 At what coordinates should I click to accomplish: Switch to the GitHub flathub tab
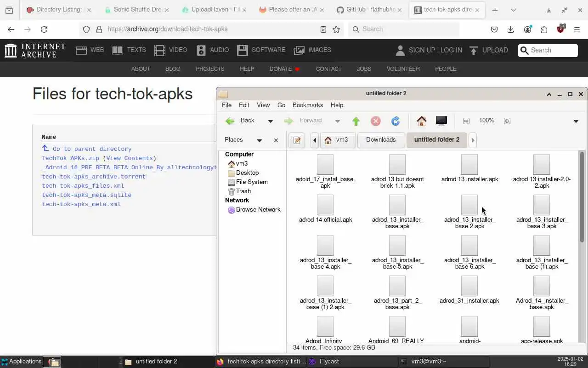[x=370, y=10]
